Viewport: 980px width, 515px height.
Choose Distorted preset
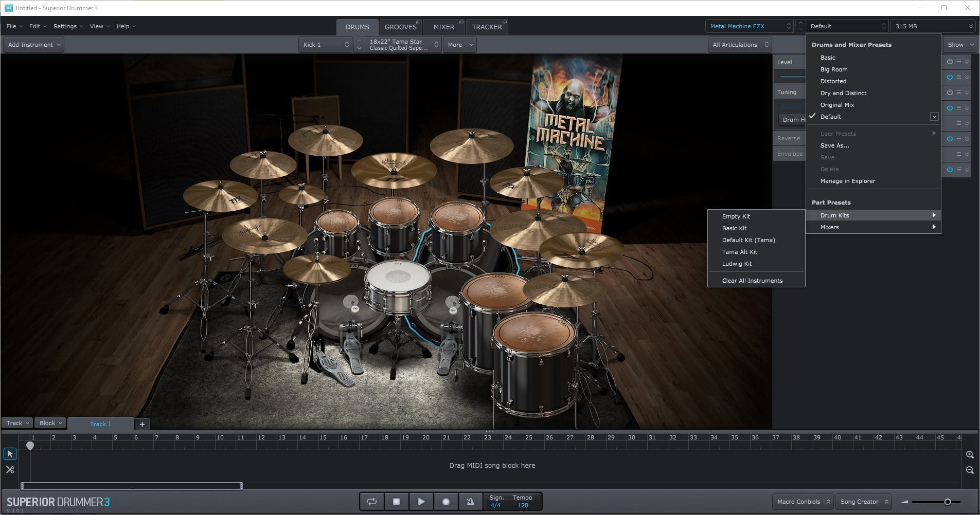[x=873, y=81]
